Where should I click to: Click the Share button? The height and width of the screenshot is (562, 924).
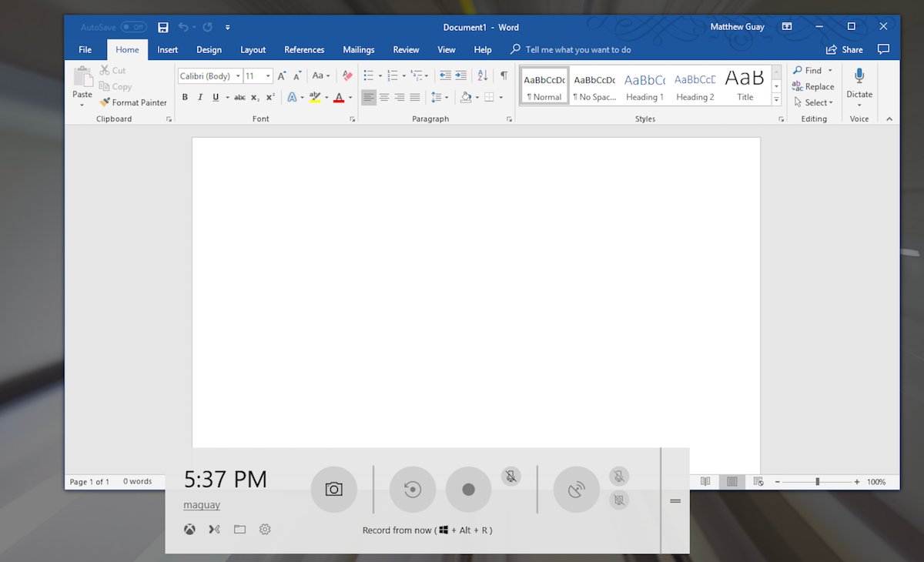[x=845, y=50]
